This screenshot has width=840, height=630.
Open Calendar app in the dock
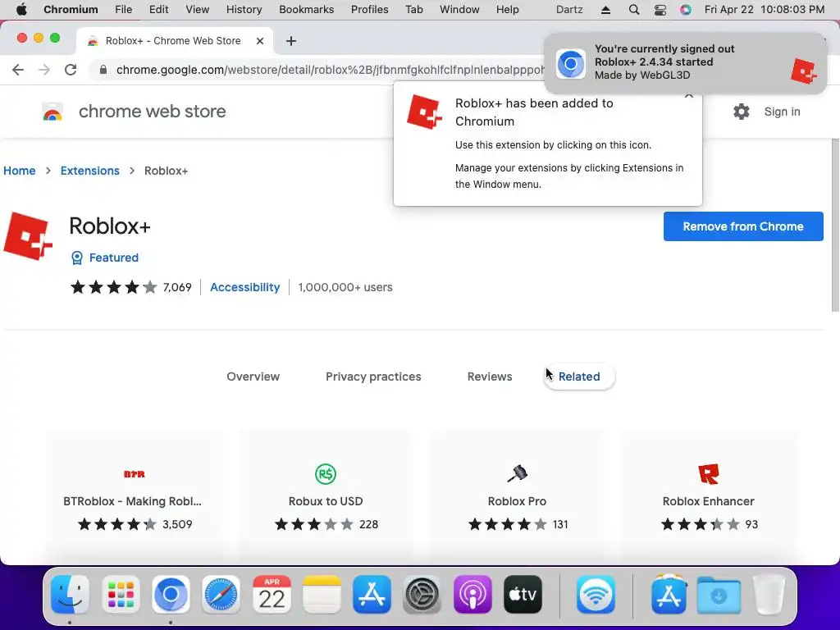point(272,595)
